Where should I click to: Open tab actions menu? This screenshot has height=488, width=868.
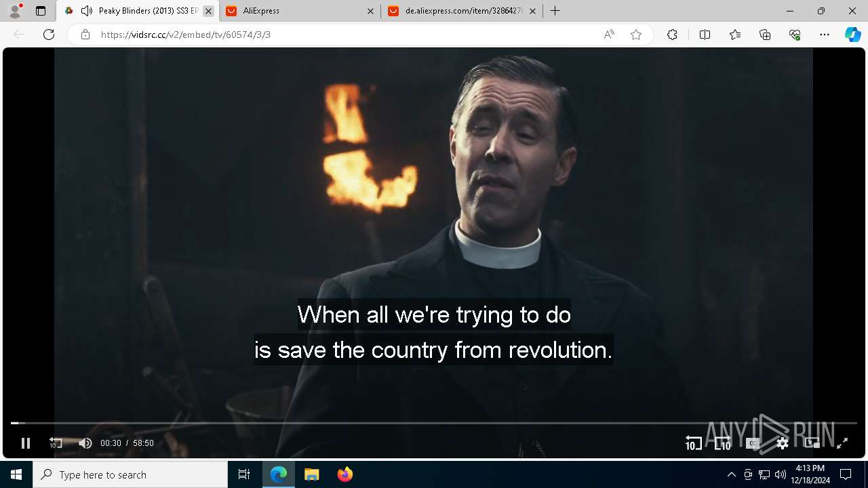point(41,11)
